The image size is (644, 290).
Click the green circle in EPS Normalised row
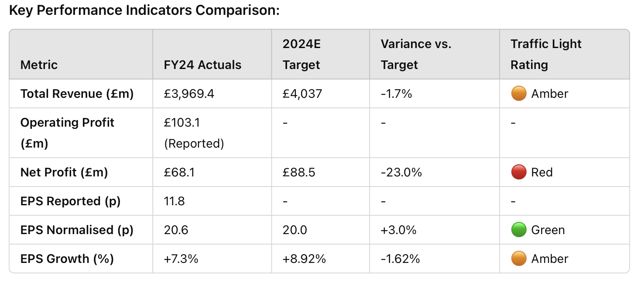pyautogui.click(x=518, y=230)
